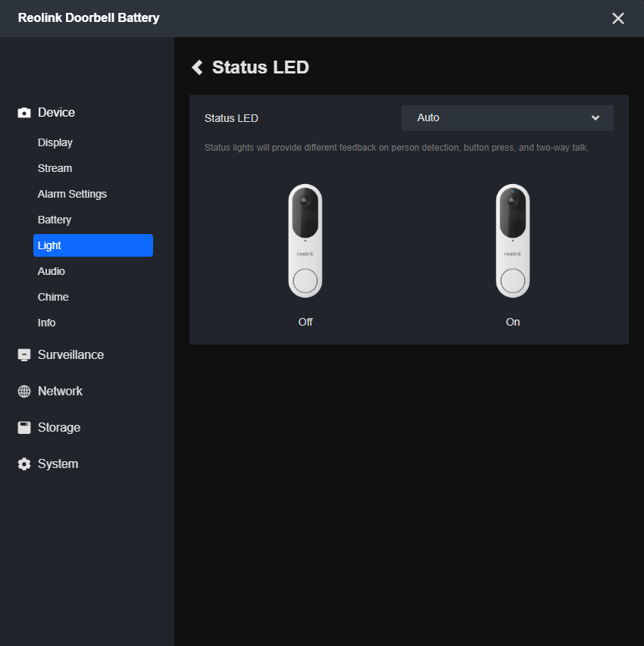This screenshot has width=644, height=646.
Task: Open the Chime settings
Action: point(53,297)
